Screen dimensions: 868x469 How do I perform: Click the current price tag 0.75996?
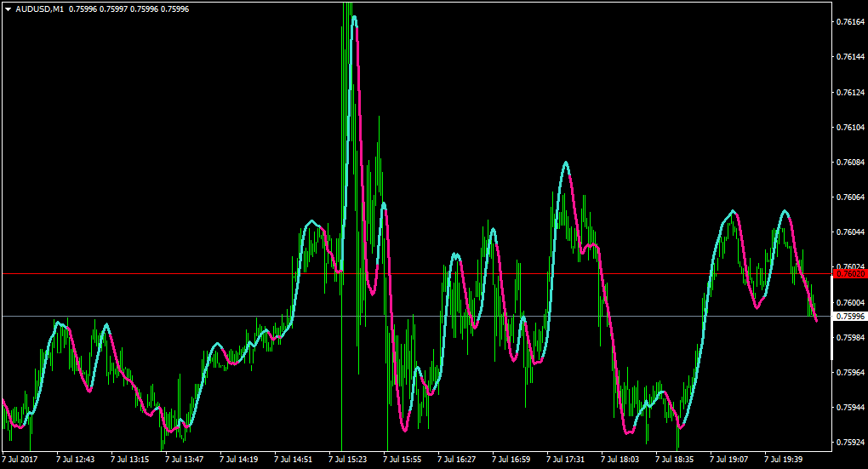(x=850, y=317)
